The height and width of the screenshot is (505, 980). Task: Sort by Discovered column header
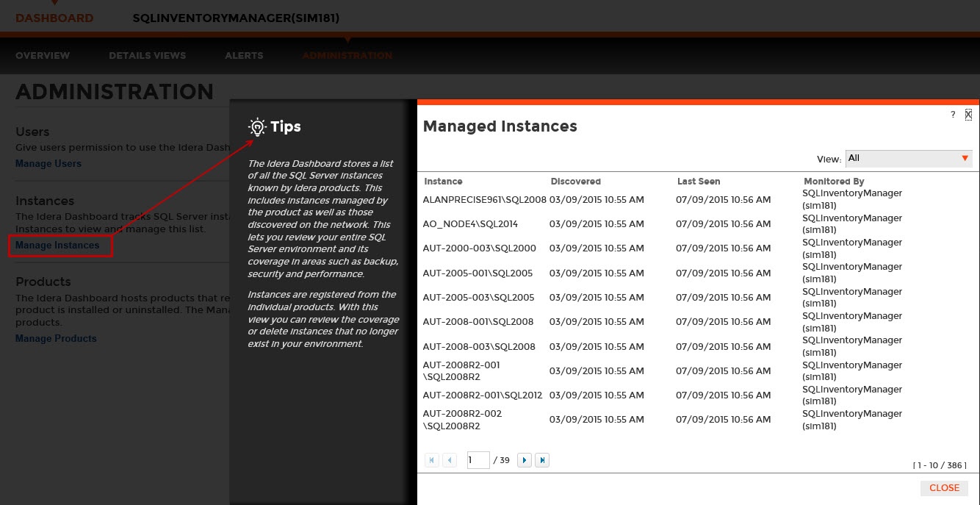(x=576, y=182)
